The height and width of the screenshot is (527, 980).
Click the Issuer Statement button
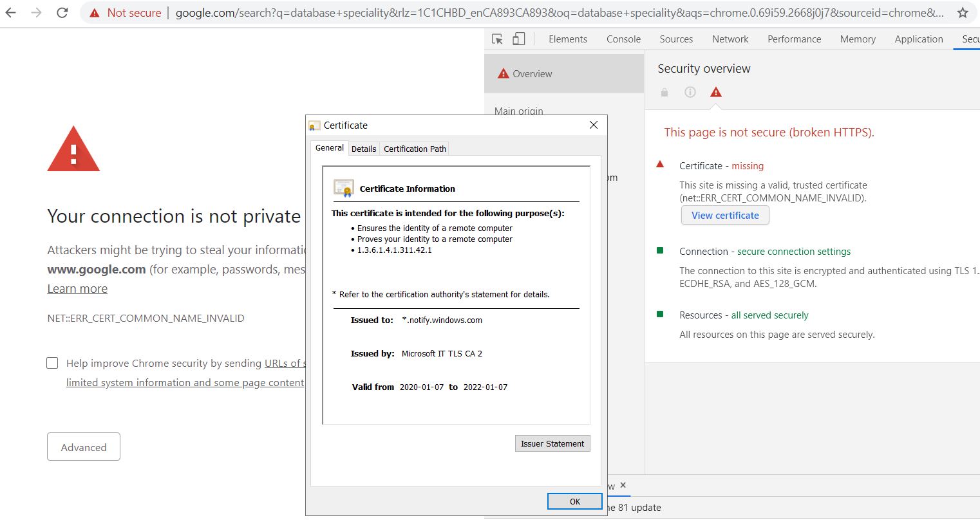tap(552, 443)
